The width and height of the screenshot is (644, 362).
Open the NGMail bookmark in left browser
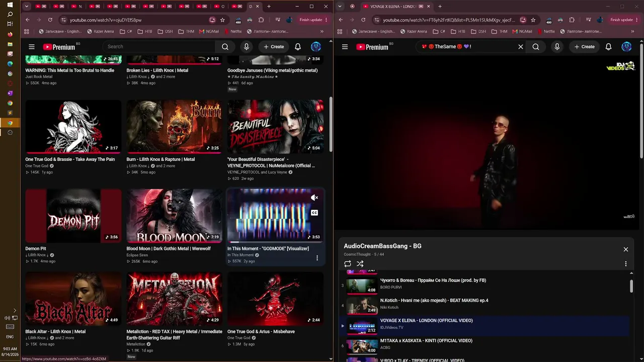(209, 31)
